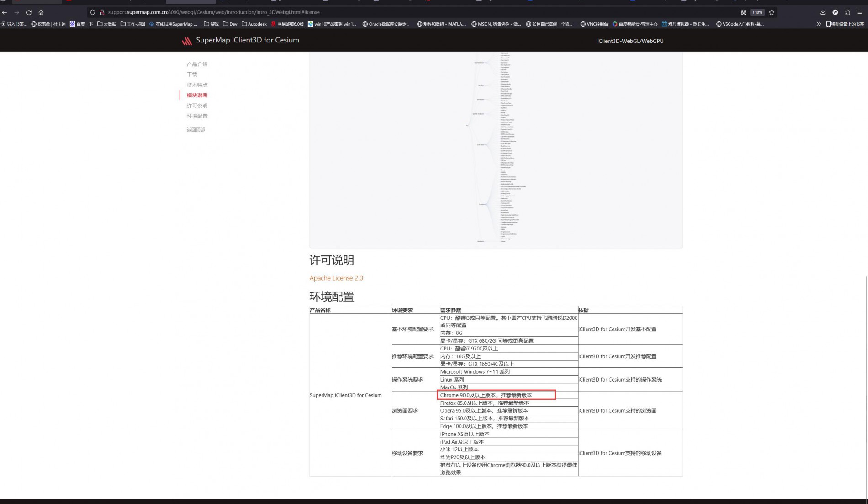868x504 pixels.
Task: Open the extensions puzzle icon
Action: (x=847, y=12)
